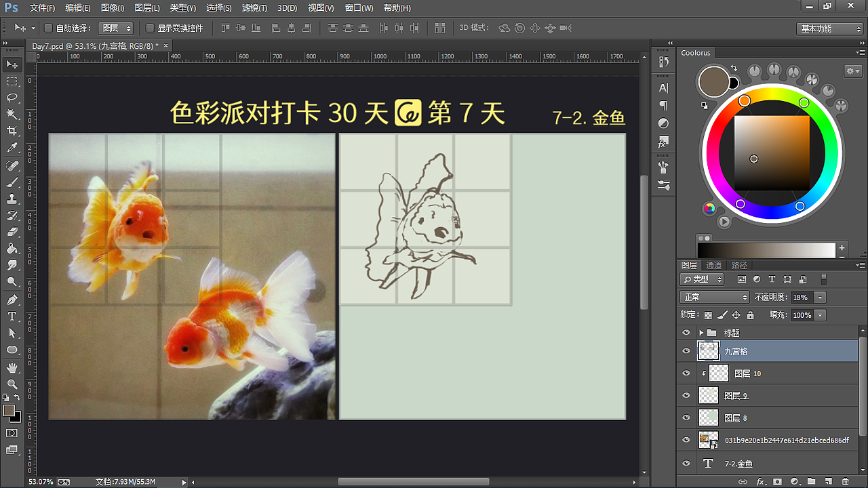Lock transparent pixels icon
The image size is (868, 488).
pos(708,315)
